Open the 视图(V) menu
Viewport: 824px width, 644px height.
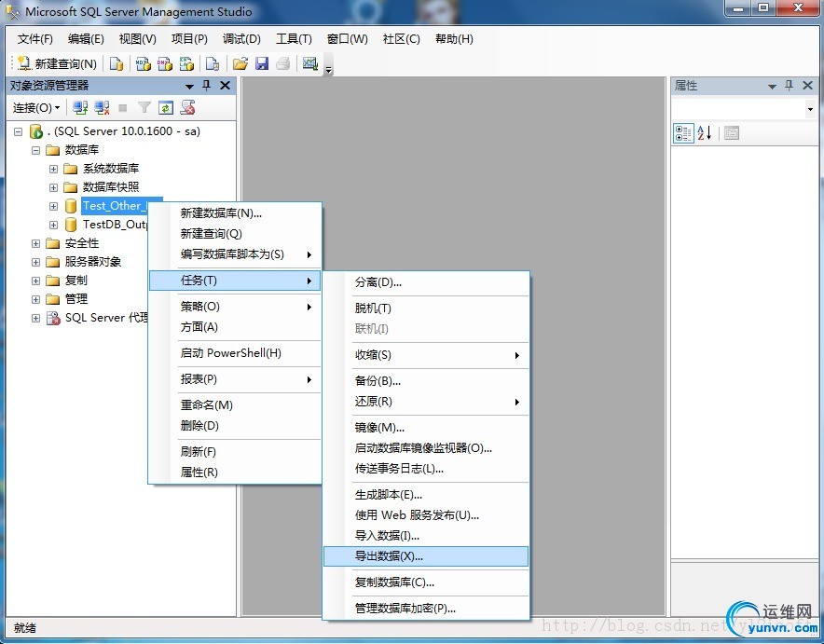(138, 39)
